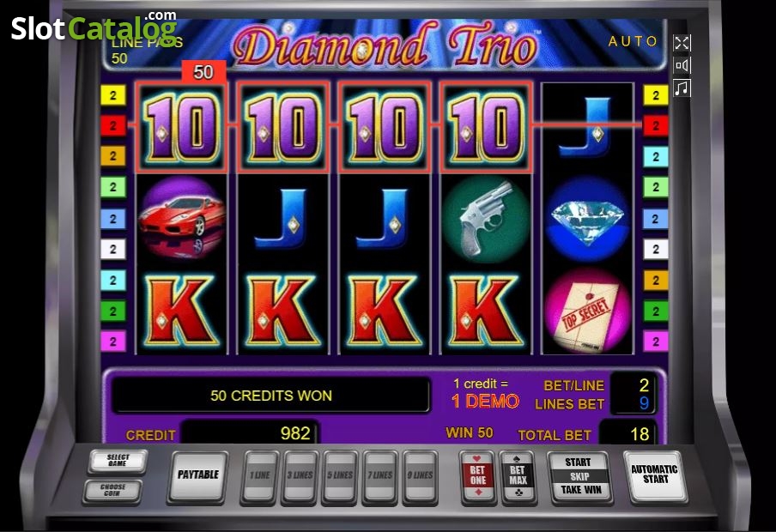Open the Paytable

198,476
